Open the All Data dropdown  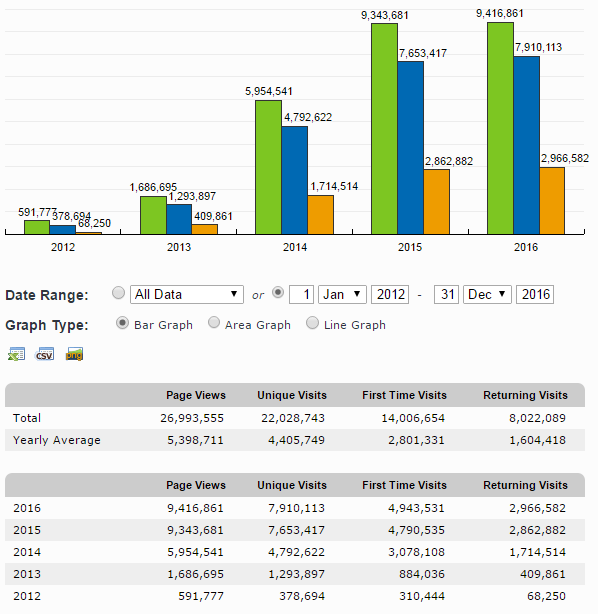(187, 294)
